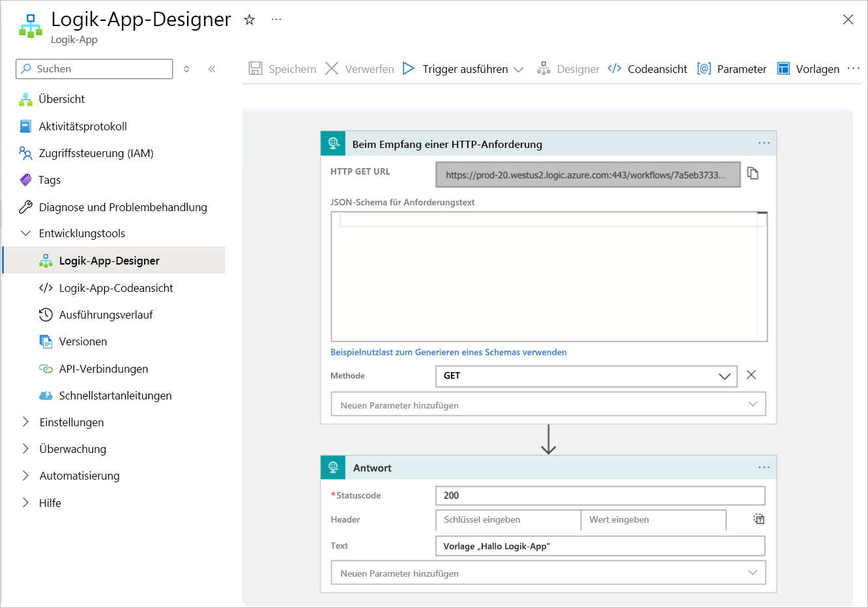Collapse the sidebar with double chevron

(x=212, y=69)
